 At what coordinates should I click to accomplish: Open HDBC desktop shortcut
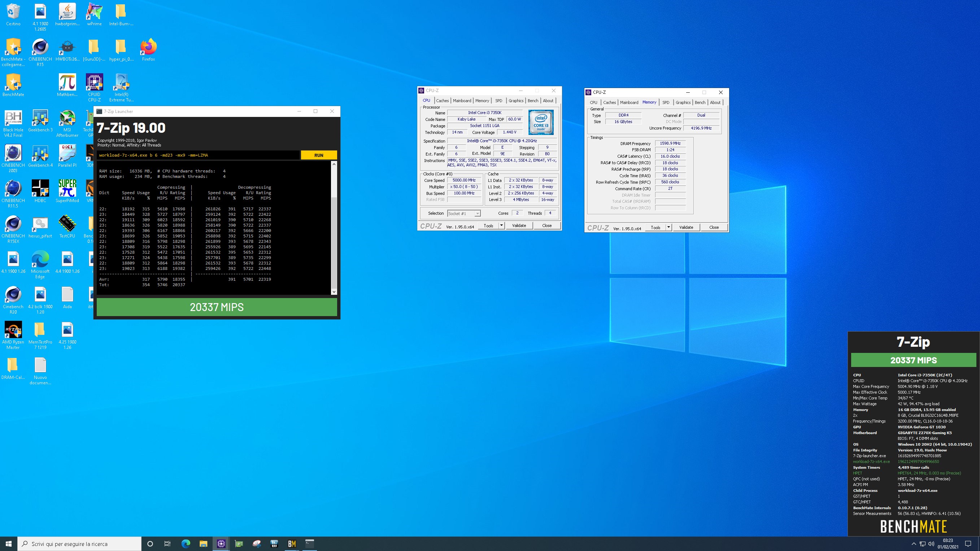click(x=40, y=191)
